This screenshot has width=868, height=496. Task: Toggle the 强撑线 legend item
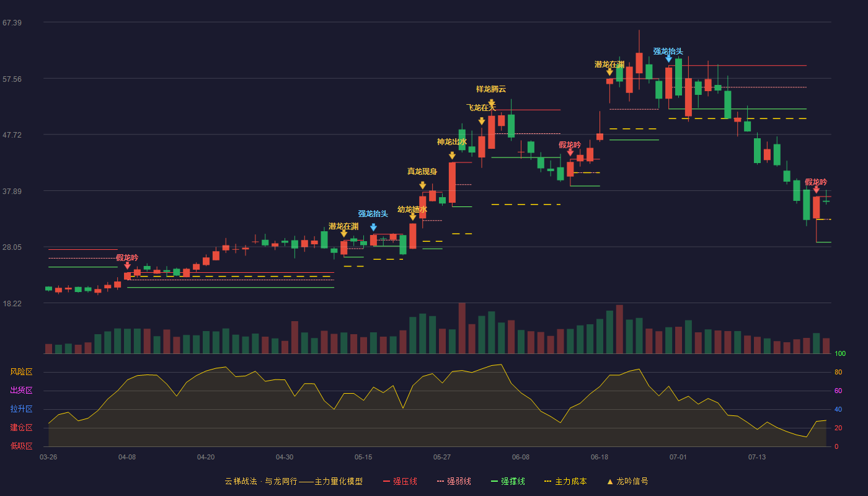pos(508,481)
